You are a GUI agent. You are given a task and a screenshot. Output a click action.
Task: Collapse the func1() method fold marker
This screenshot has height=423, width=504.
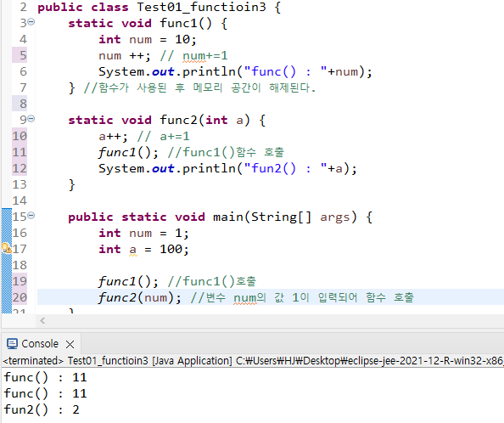pyautogui.click(x=31, y=22)
